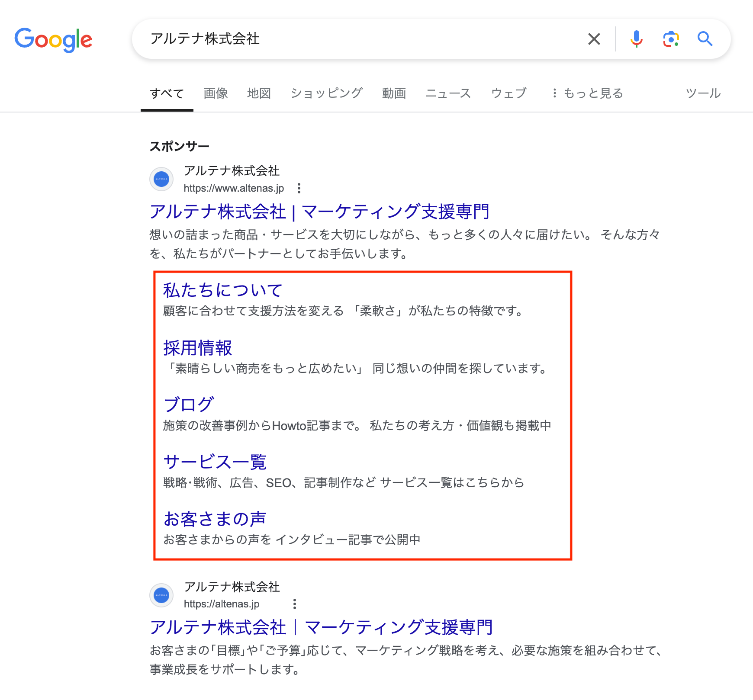The height and width of the screenshot is (700, 753).
Task: Open three-dot menu beside https://www.altenas.jp
Action: click(299, 188)
